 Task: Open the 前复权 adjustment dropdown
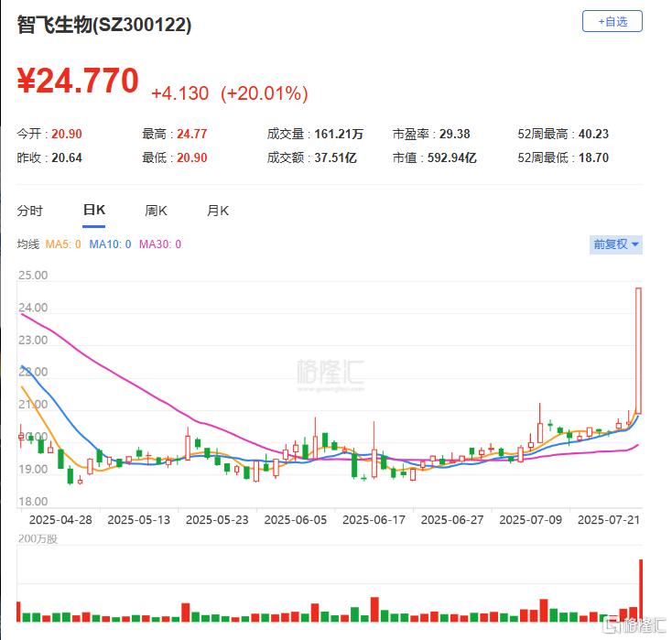point(615,244)
